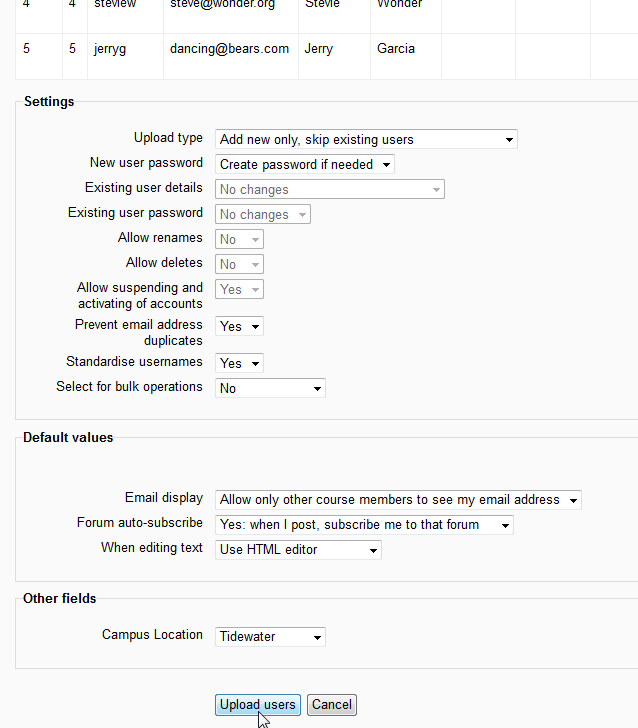Click the jerryg username cell

point(110,49)
